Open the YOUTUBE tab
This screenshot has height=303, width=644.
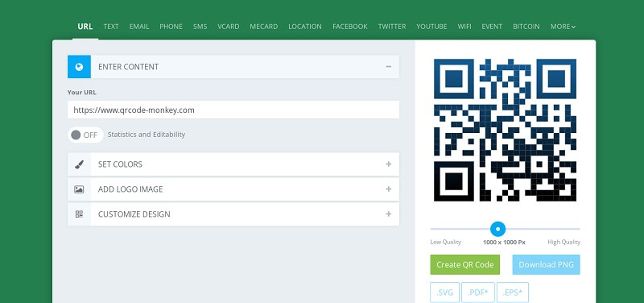(x=431, y=27)
